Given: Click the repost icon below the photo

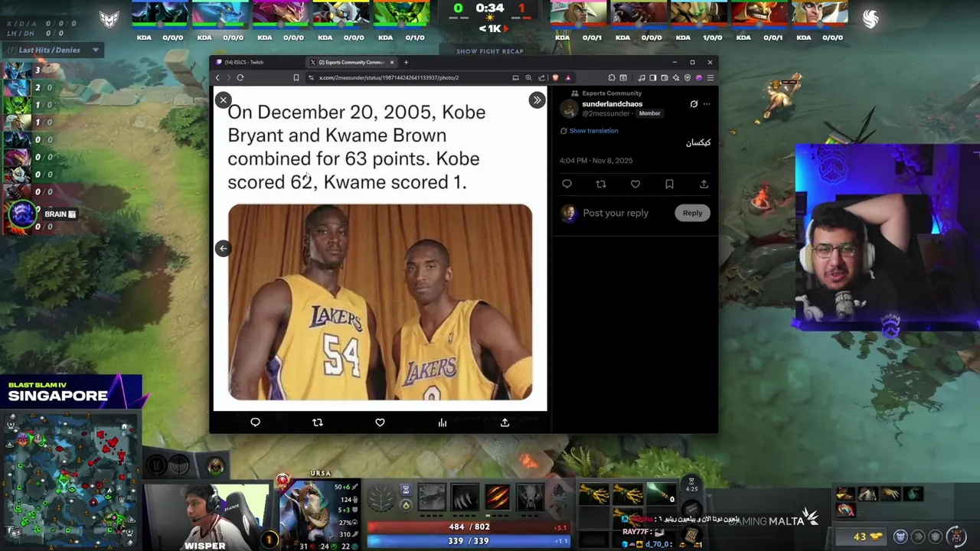Looking at the screenshot, I should (x=318, y=422).
